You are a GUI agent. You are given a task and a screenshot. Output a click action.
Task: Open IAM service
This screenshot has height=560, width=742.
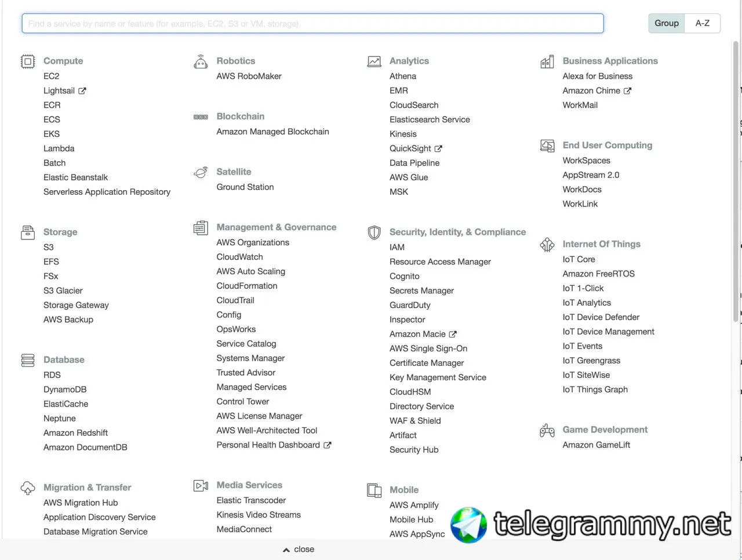(x=397, y=247)
